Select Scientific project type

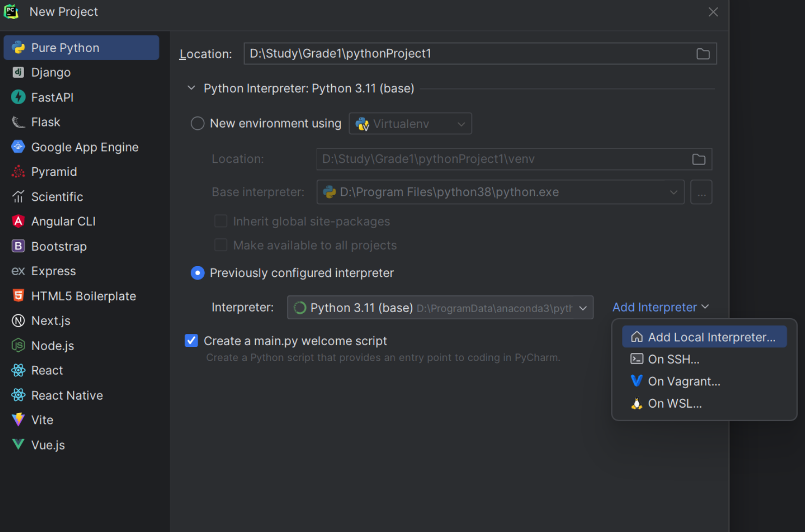click(81, 197)
